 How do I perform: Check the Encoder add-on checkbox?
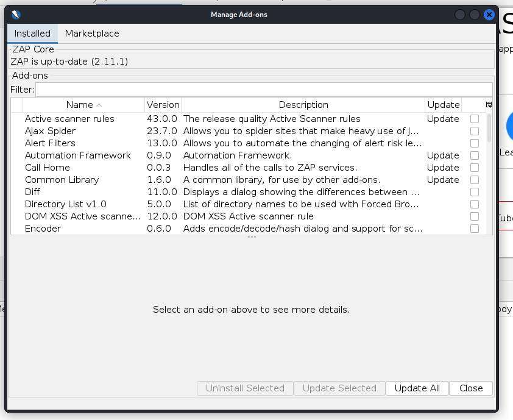[475, 229]
